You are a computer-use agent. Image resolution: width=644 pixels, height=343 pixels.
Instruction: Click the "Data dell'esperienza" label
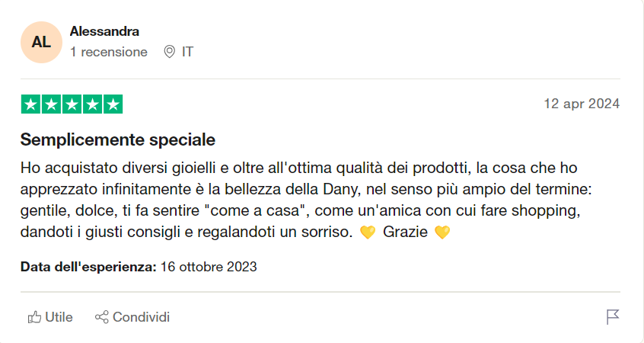tap(88, 267)
